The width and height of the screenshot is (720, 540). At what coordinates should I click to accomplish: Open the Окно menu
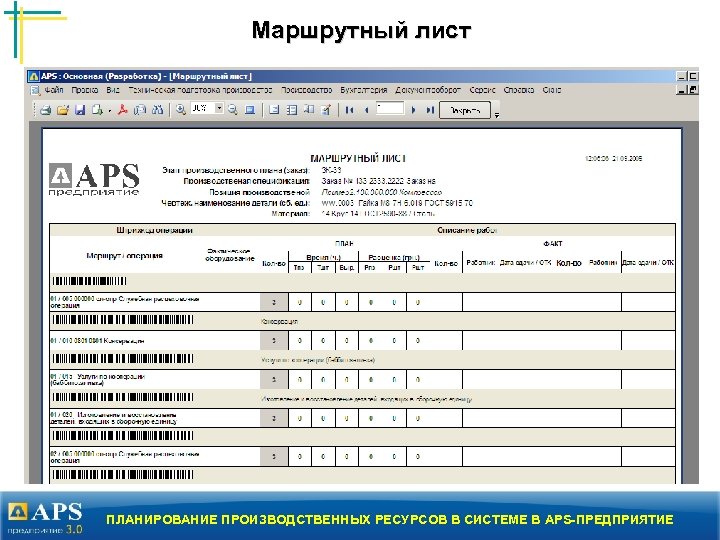point(551,90)
